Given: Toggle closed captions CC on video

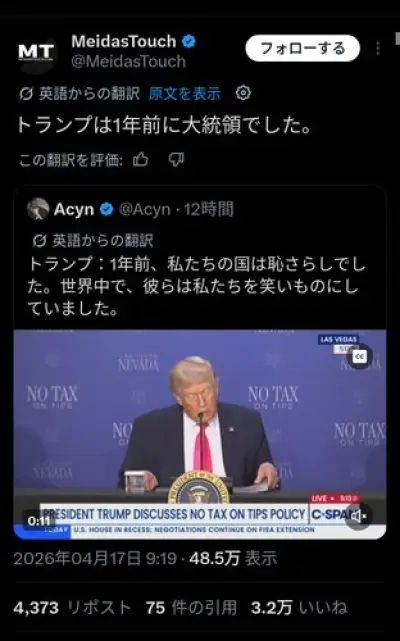Looking at the screenshot, I should [360, 357].
